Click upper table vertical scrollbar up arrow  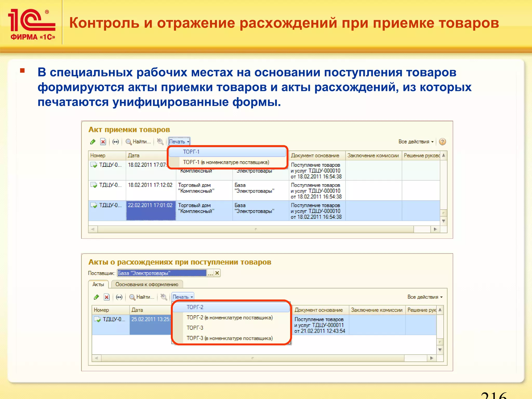click(x=444, y=155)
